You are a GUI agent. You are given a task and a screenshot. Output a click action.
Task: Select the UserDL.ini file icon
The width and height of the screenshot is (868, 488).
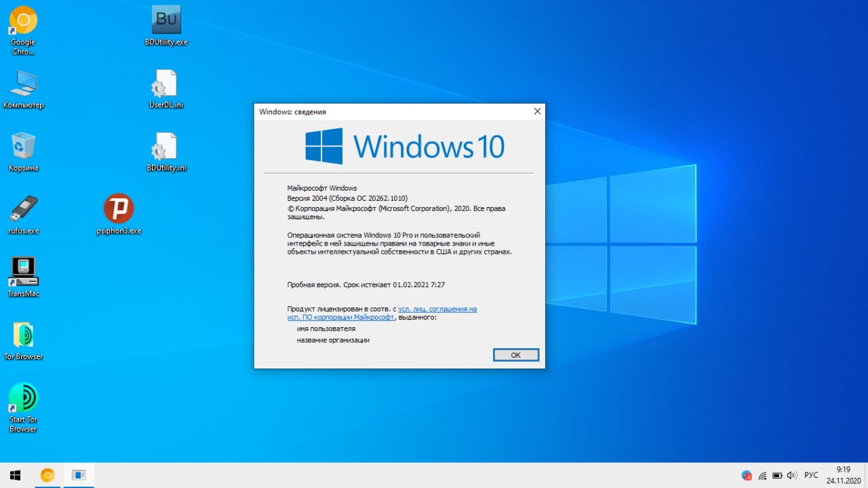click(x=165, y=89)
